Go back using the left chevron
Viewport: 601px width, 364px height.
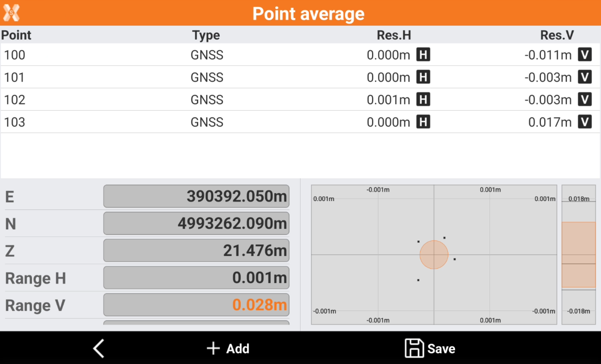[99, 348]
